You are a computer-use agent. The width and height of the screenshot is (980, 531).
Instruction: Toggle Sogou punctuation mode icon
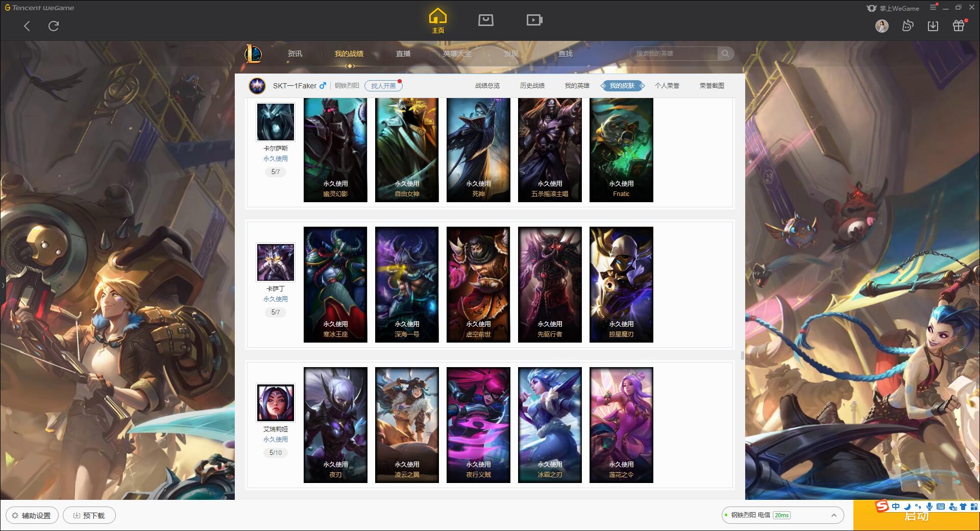click(x=918, y=506)
